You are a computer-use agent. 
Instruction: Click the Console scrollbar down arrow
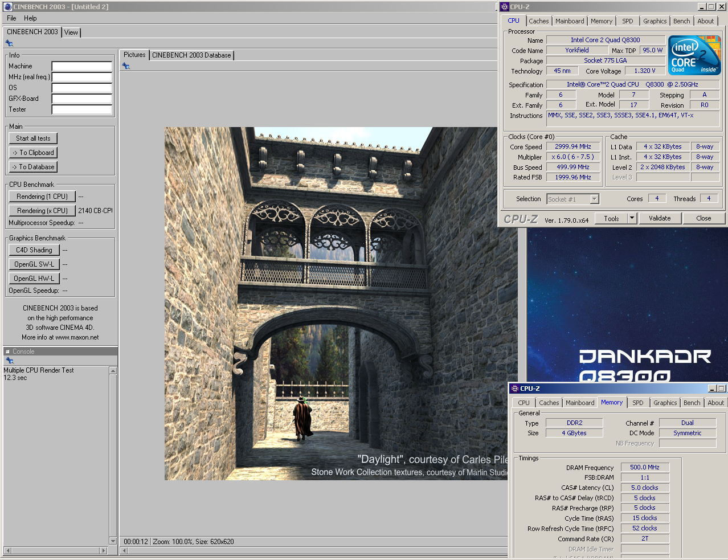pos(113,541)
